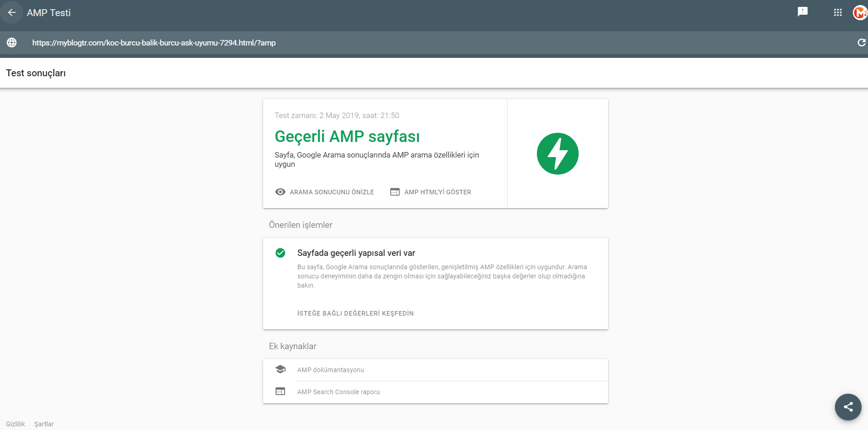Image resolution: width=868 pixels, height=430 pixels.
Task: Click the 'Sayfada geçerli yapısal veri var' title
Action: click(356, 253)
